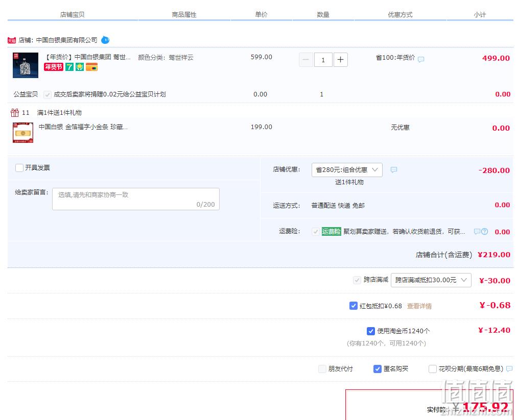
Task: Increase quantity with the plus button
Action: (x=341, y=60)
